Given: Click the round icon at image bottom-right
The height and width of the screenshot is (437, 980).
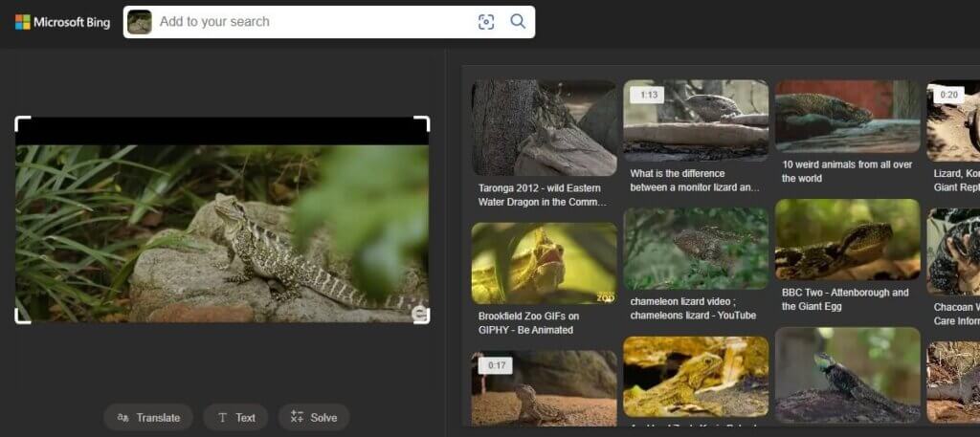Looking at the screenshot, I should click(x=419, y=315).
